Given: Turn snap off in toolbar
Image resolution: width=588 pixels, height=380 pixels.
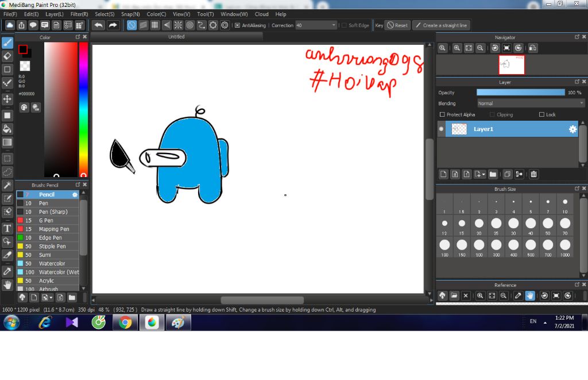Looking at the screenshot, I should pyautogui.click(x=131, y=25).
